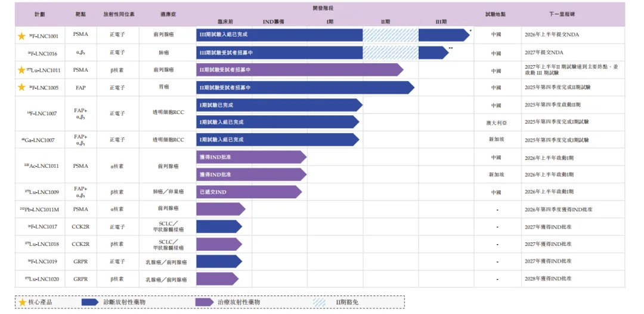644x314 pixels.
Task: Click the 核心產品 star in the legend
Action: click(23, 302)
